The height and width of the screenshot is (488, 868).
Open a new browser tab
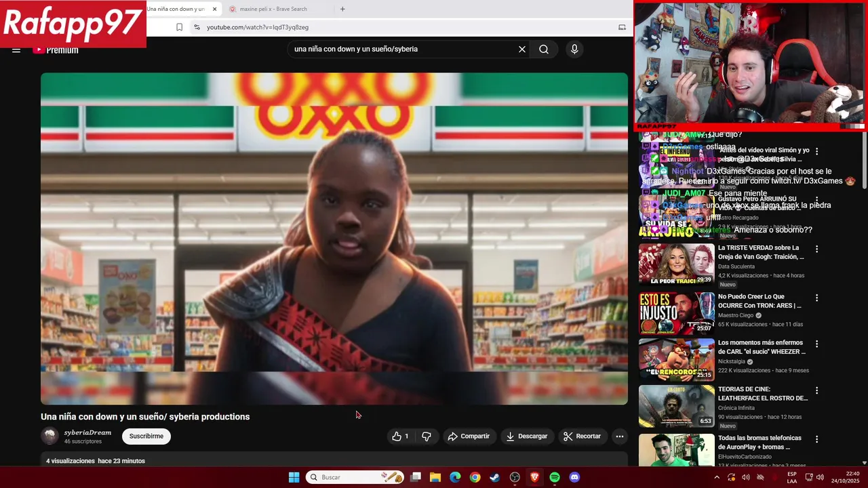[x=342, y=9]
